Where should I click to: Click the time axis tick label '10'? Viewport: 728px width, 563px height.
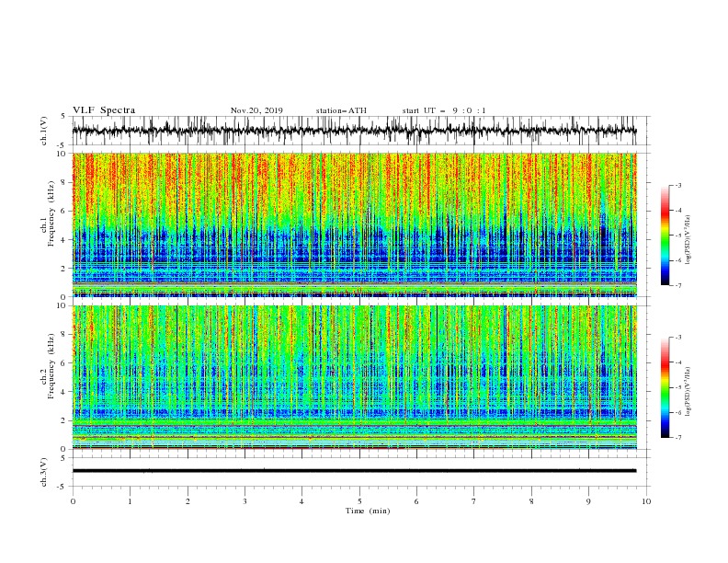click(646, 501)
